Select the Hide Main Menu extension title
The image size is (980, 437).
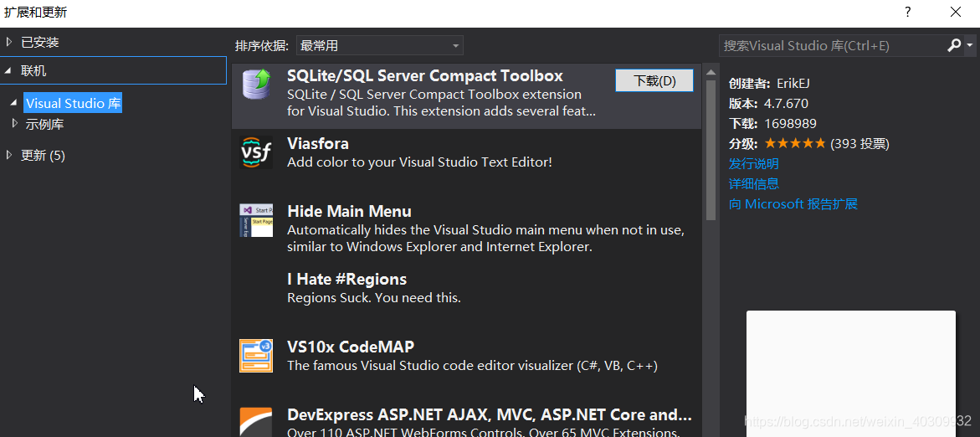click(x=349, y=211)
